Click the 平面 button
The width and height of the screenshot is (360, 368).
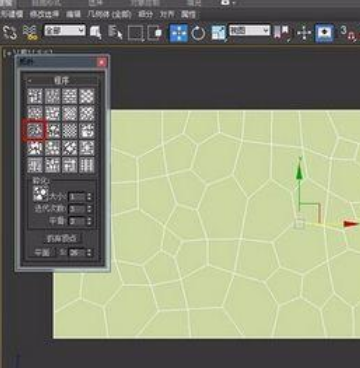pos(42,252)
